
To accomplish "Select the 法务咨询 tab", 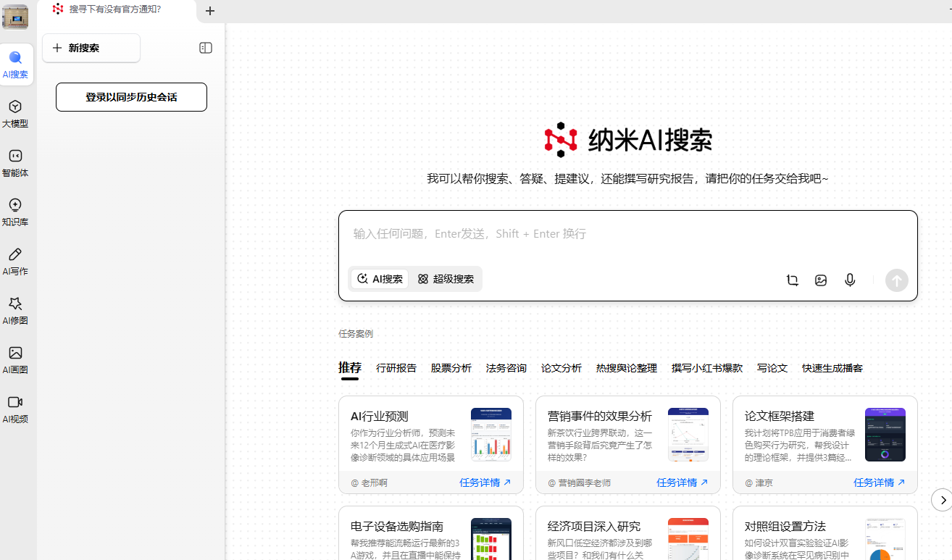I will (506, 368).
